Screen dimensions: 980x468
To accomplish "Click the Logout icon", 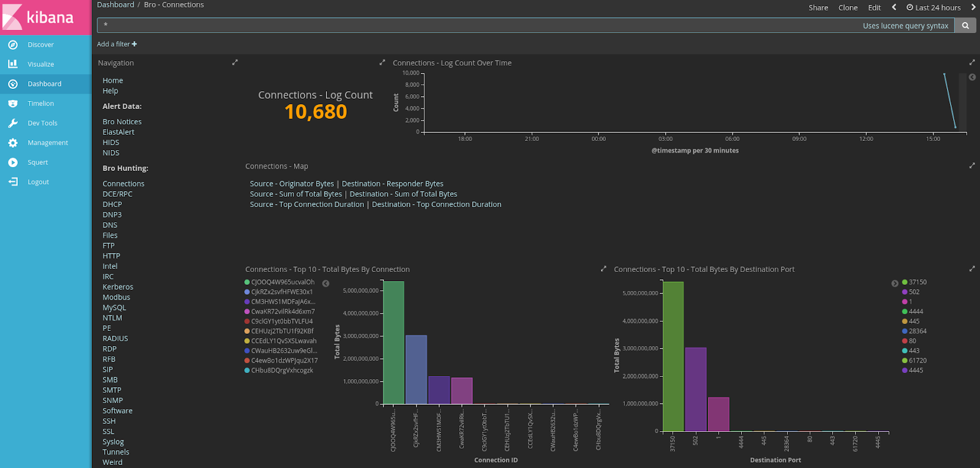I will coord(13,182).
